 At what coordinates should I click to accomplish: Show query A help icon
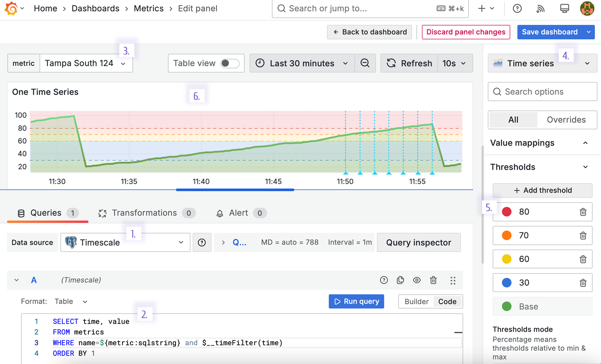tap(384, 280)
